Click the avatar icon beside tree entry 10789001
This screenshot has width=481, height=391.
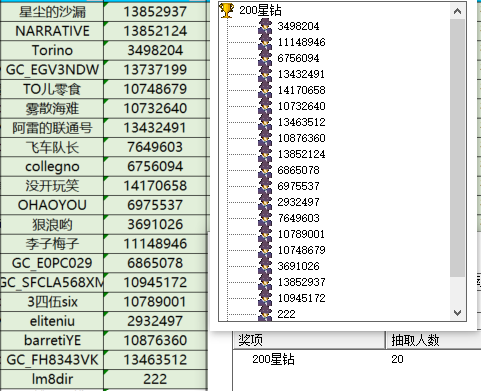click(265, 234)
